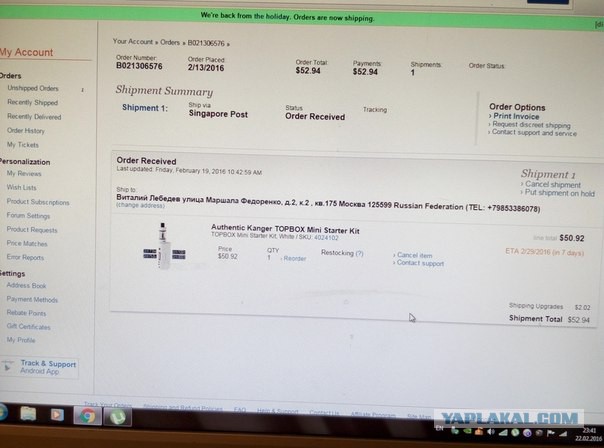Click Contact support and service

click(x=534, y=133)
